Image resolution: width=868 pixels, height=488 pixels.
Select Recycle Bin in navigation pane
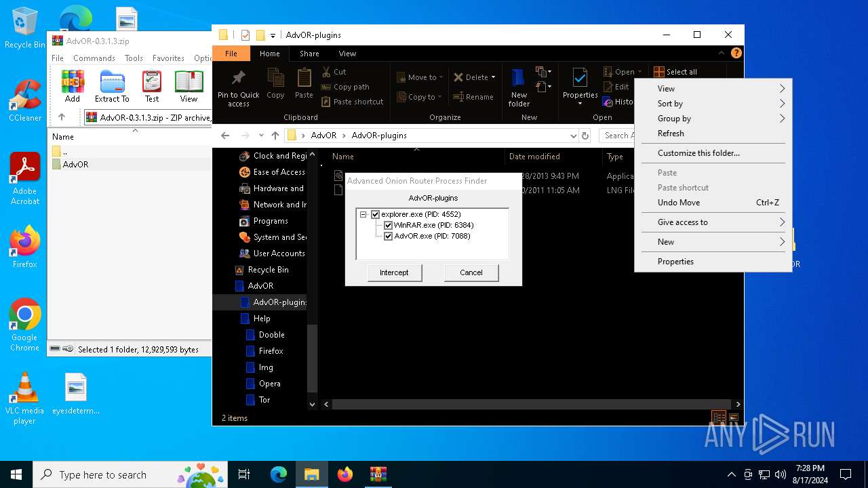(268, 270)
